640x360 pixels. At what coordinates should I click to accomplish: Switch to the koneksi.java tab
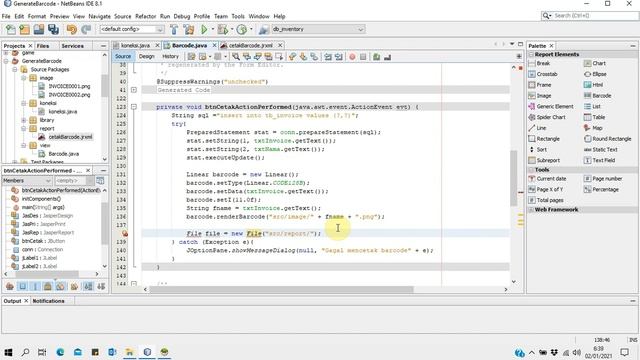[136, 45]
